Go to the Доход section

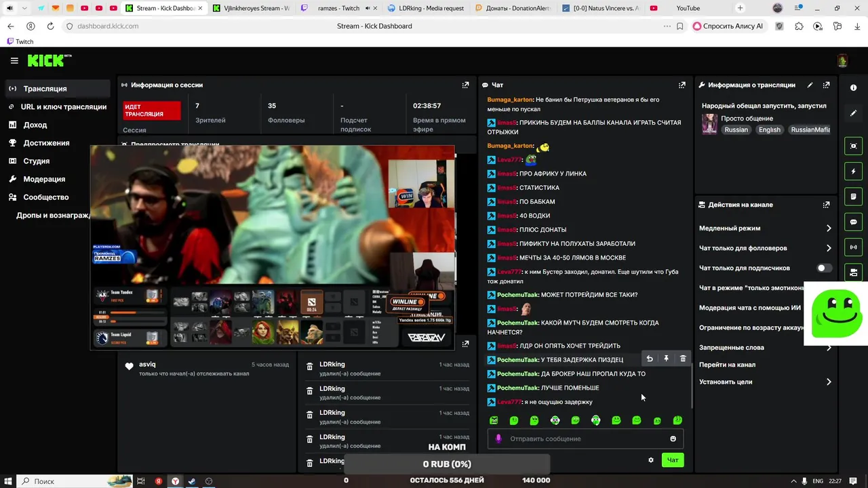click(57, 125)
